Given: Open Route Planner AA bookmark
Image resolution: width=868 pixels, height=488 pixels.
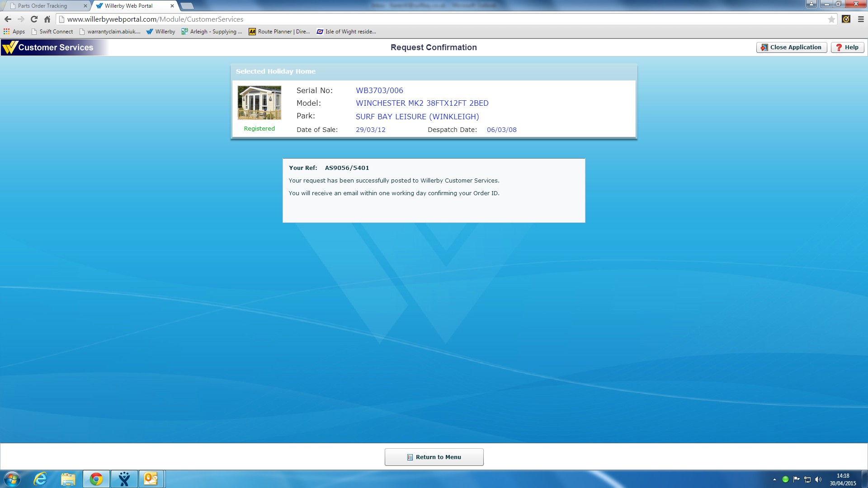Looking at the screenshot, I should pos(279,32).
